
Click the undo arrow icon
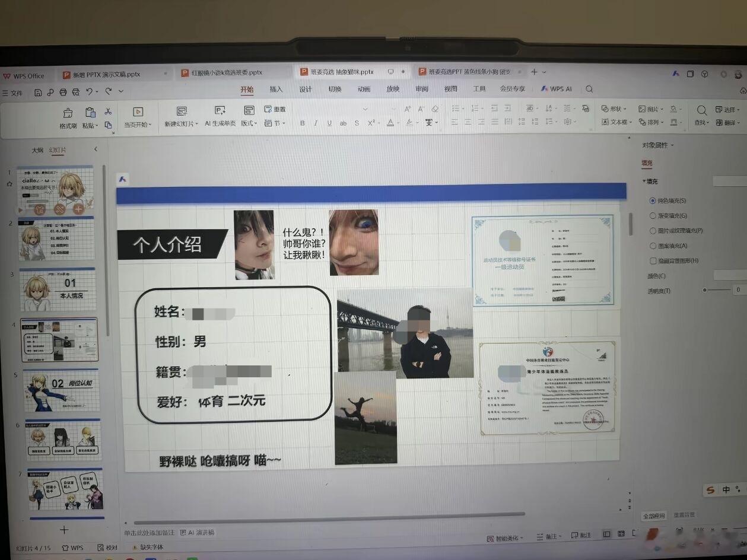pyautogui.click(x=90, y=91)
